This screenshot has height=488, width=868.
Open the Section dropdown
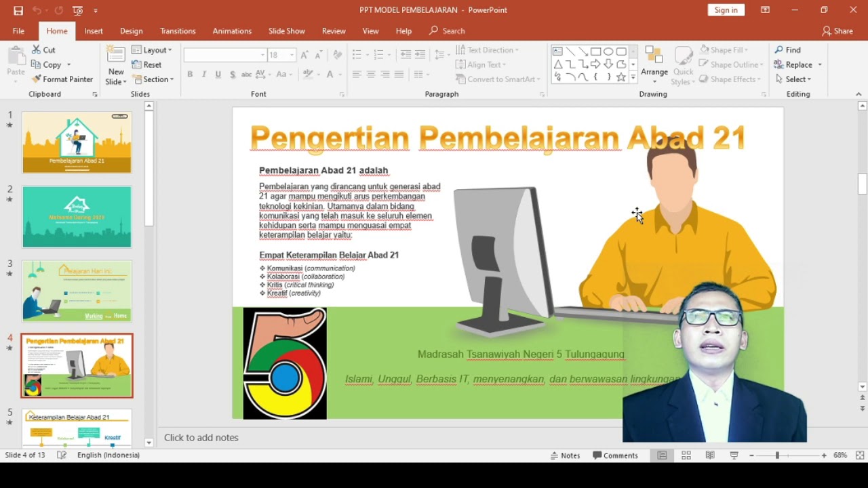click(x=153, y=79)
